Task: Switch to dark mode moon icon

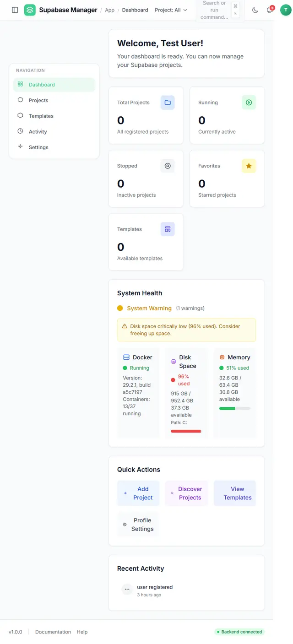Action: point(255,10)
